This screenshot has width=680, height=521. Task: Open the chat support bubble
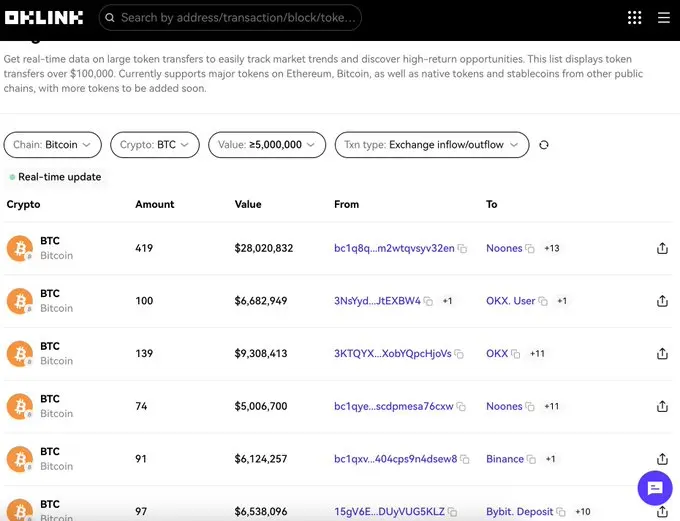tap(655, 488)
